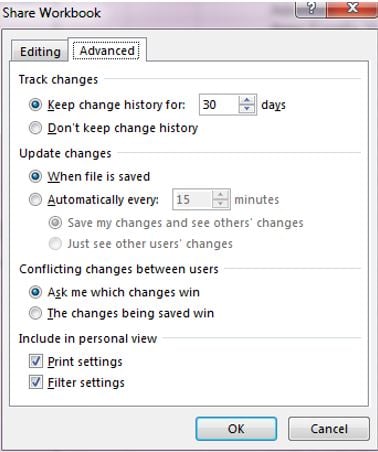378x452 pixels.
Task: Select Keep change history for option
Action: tap(35, 105)
